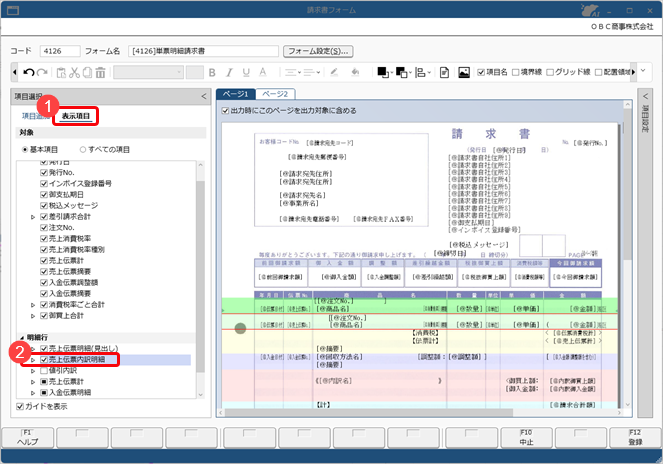Select [@請求宛先名] field in preview
Screen dimensions: 664x464
coord(302,195)
